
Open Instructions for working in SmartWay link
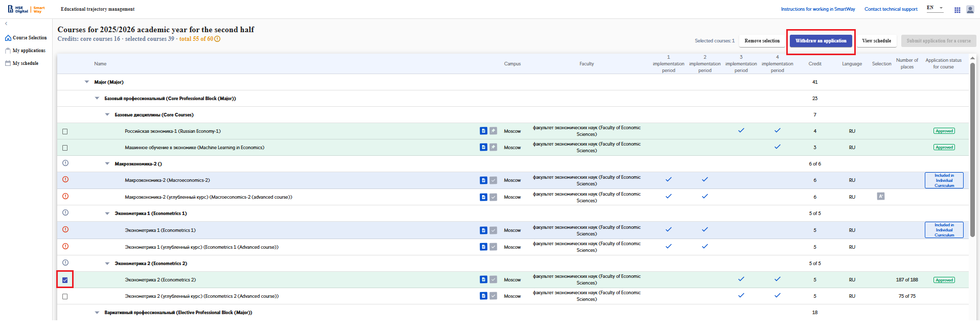817,9
